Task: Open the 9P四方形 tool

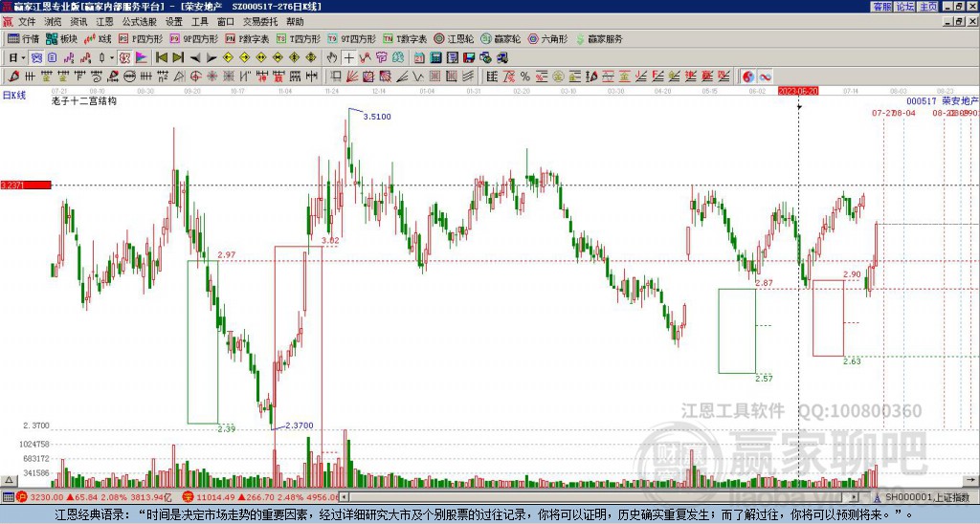Action: [193, 38]
